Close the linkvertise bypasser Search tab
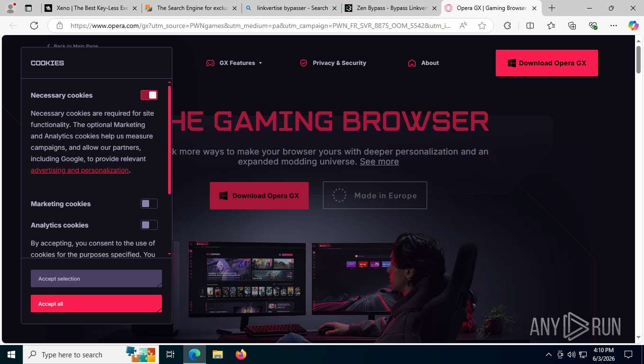Viewport: 644px width, 364px height. pyautogui.click(x=335, y=8)
